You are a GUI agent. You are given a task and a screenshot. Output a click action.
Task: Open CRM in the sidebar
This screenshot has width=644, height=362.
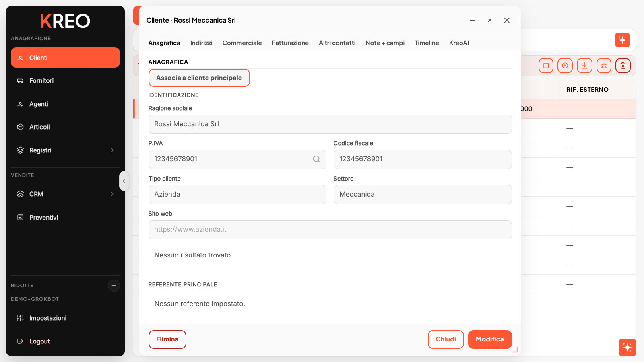(x=65, y=194)
